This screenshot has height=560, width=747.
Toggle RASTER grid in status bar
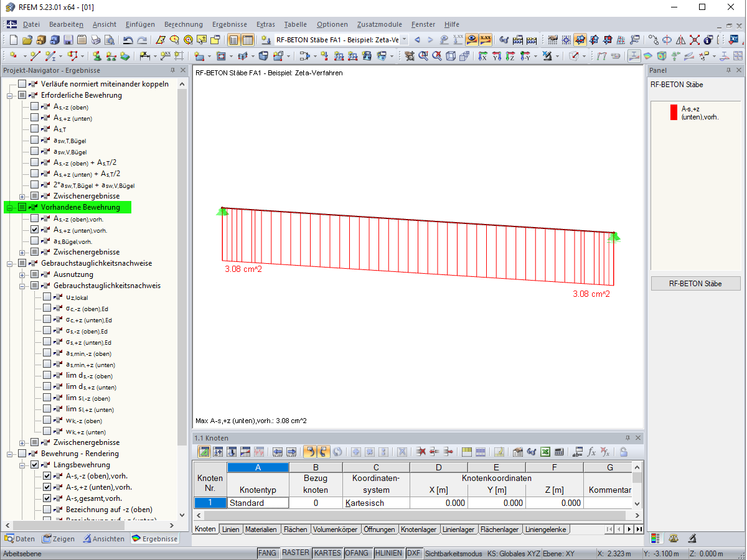(295, 553)
